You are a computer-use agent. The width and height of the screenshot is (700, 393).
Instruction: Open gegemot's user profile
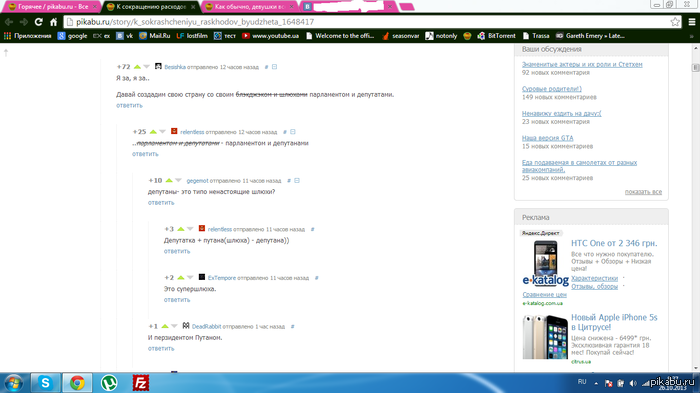(197, 180)
